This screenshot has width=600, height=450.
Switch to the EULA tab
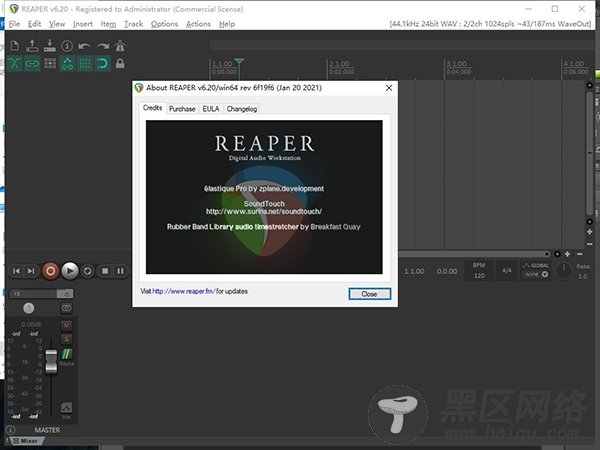tap(211, 109)
